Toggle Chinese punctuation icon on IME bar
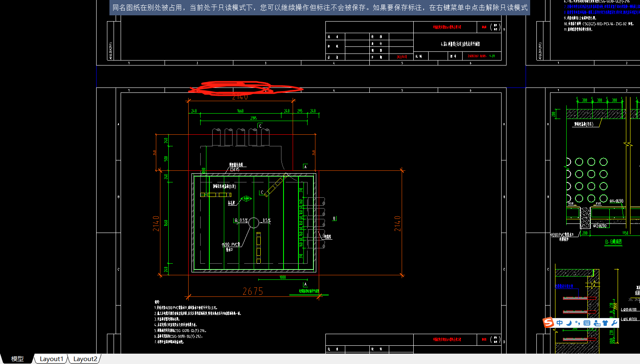Image resolution: width=640 pixels, height=364 pixels. coord(577,323)
